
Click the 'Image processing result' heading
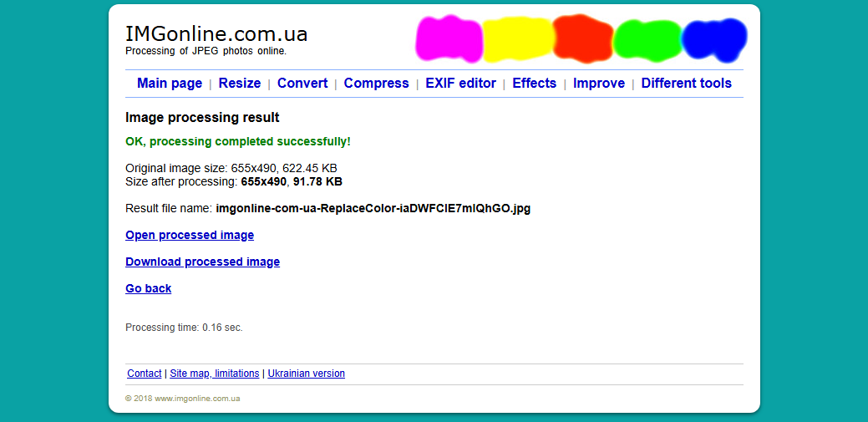(203, 117)
